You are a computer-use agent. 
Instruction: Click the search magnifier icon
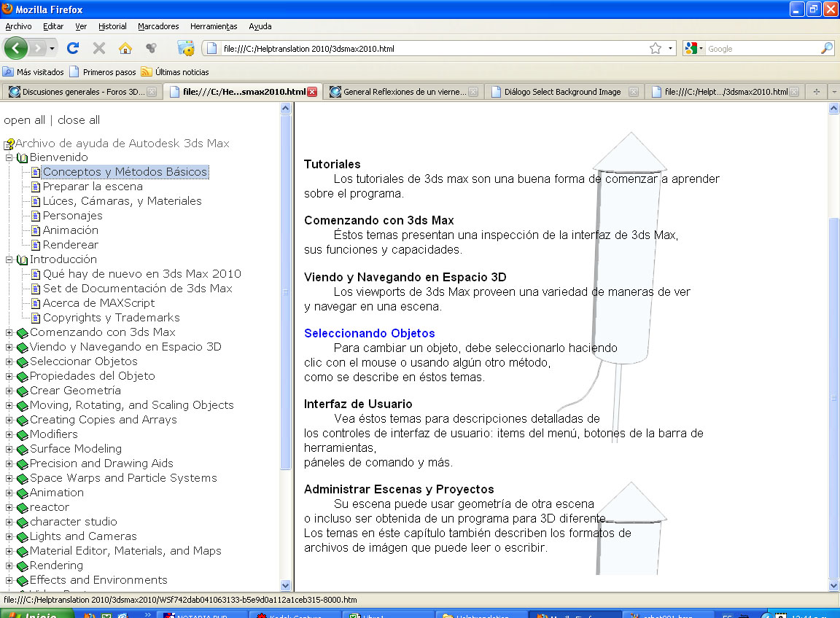(x=827, y=49)
